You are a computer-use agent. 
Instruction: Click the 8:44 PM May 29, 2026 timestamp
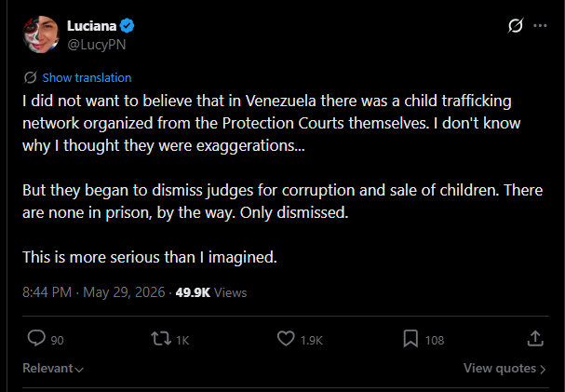click(x=94, y=292)
